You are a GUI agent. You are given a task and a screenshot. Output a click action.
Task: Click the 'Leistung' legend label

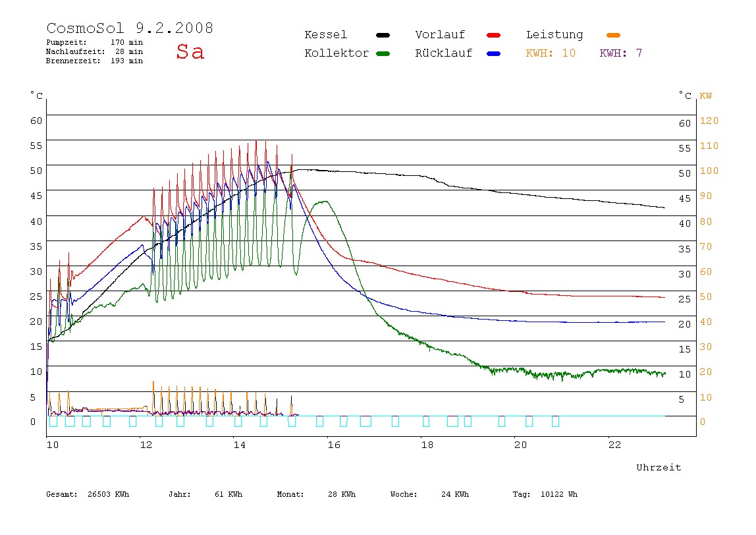[554, 35]
